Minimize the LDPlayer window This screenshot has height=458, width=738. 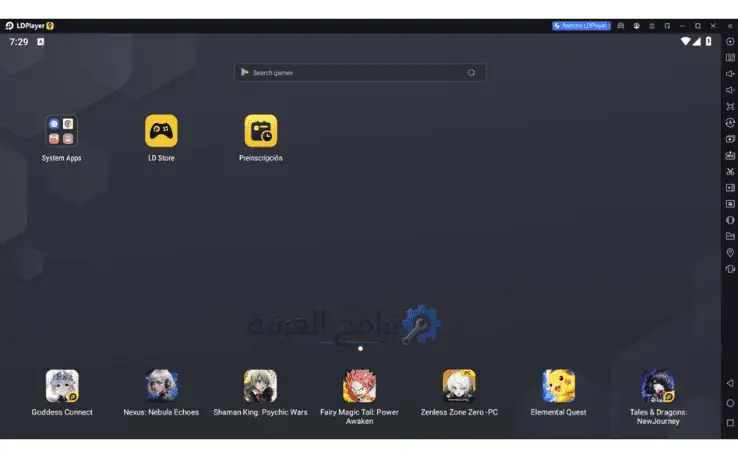682,26
